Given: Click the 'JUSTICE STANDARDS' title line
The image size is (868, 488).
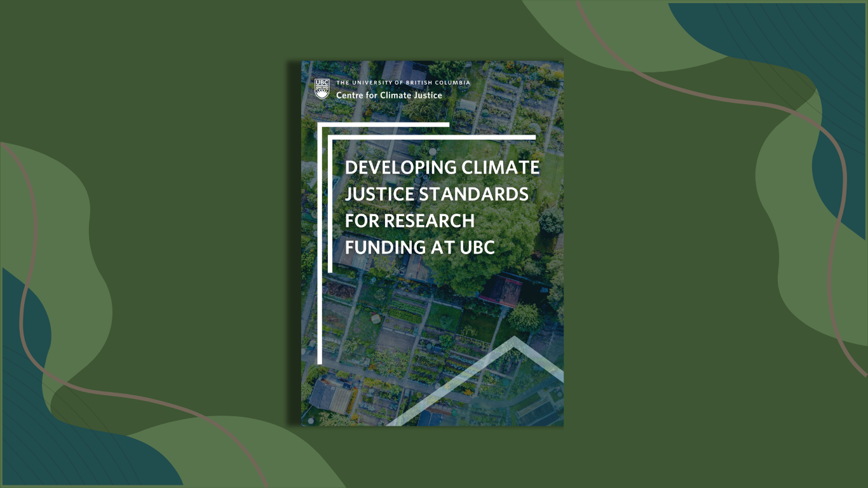Looking at the screenshot, I should [437, 194].
